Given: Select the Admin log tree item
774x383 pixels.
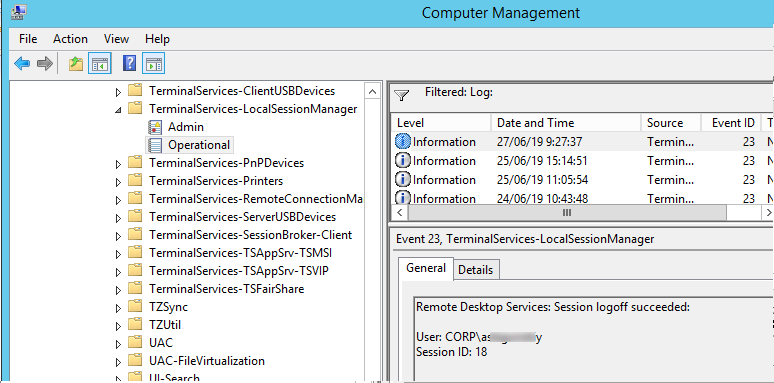Looking at the screenshot, I should pyautogui.click(x=186, y=127).
